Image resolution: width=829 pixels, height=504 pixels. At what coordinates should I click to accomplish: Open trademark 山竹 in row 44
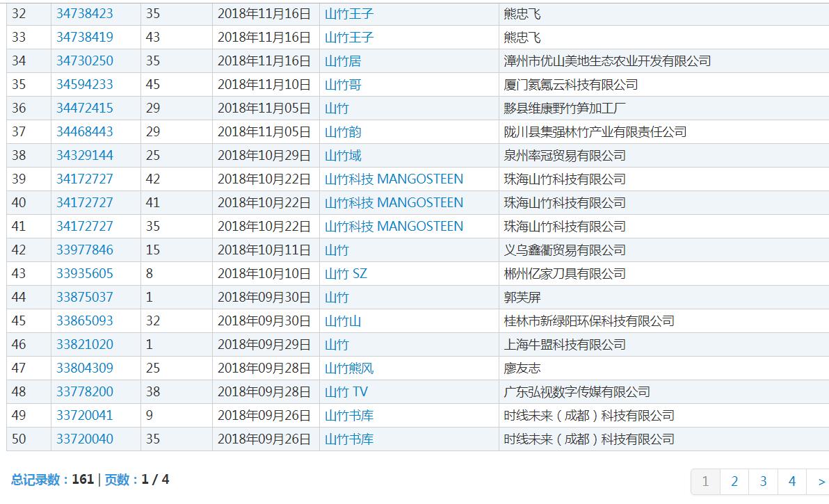(337, 298)
